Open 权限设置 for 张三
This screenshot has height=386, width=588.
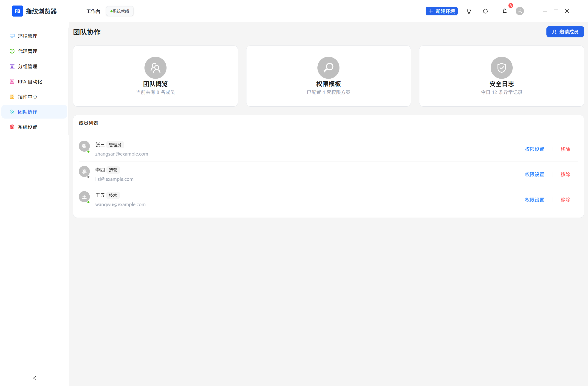[534, 149]
